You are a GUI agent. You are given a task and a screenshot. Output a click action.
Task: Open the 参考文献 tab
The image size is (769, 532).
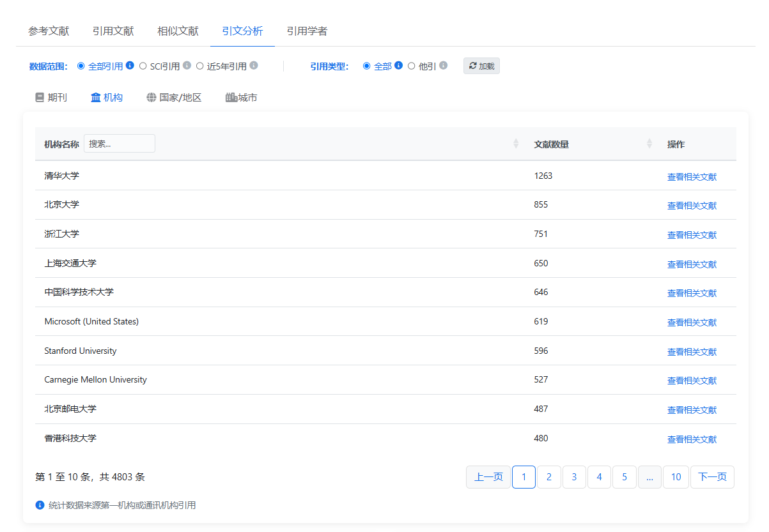(x=49, y=31)
